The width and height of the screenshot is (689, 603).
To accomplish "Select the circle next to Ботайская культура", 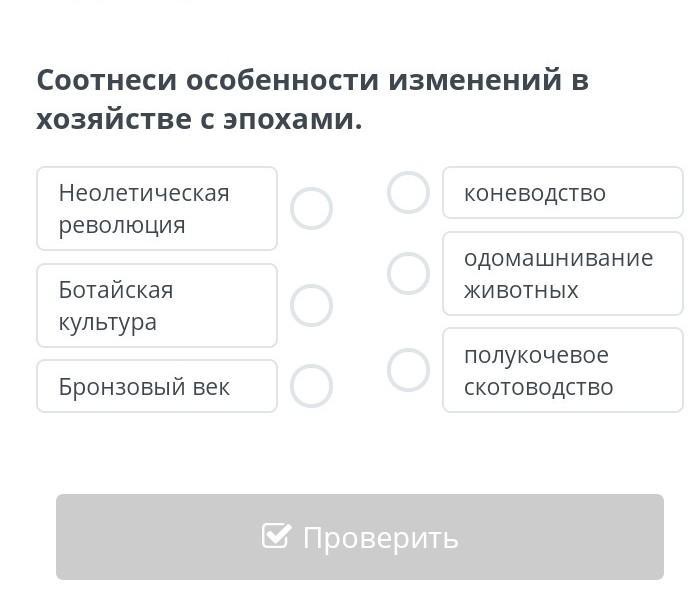I will point(311,306).
